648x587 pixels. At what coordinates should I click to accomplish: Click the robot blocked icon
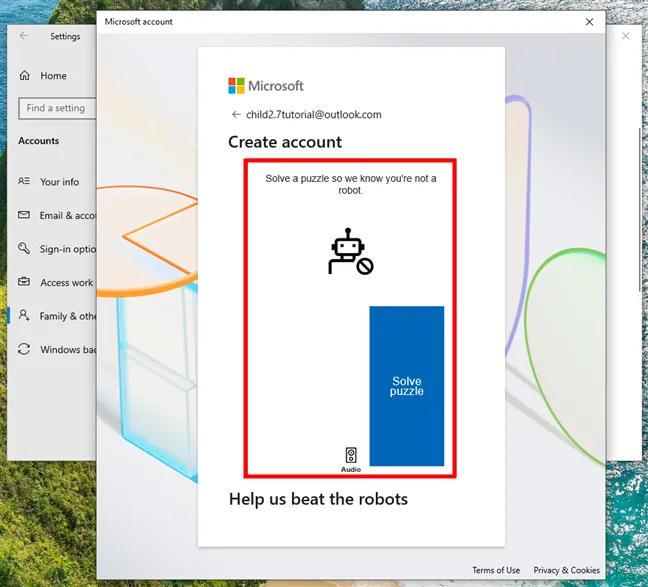coord(351,251)
